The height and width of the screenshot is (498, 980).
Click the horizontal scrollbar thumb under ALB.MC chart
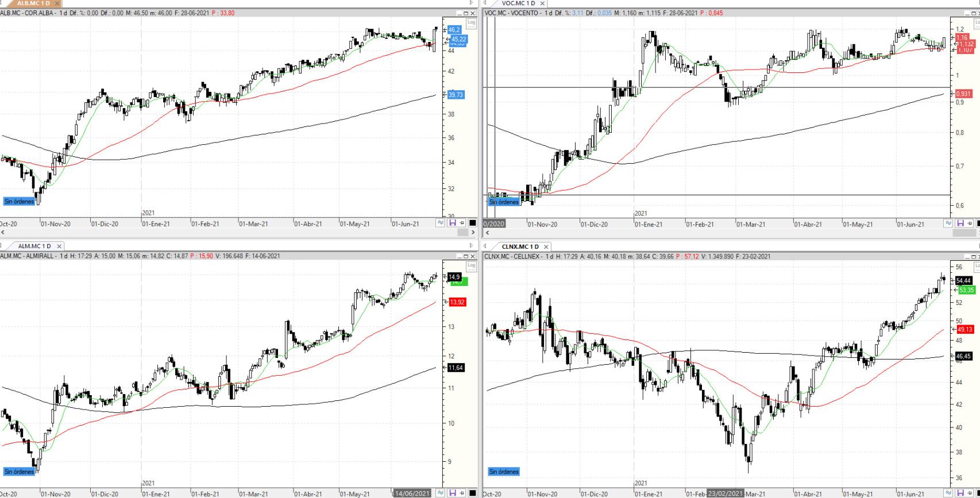pyautogui.click(x=462, y=233)
